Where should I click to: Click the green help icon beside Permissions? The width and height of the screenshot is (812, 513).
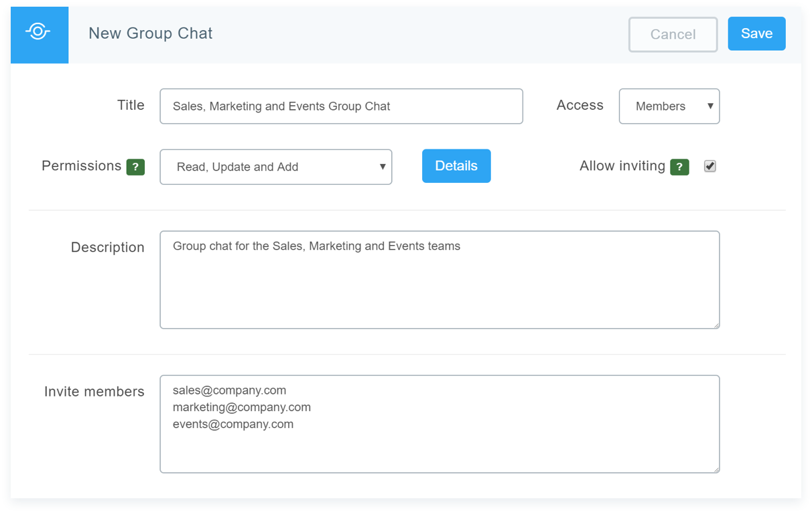[135, 167]
